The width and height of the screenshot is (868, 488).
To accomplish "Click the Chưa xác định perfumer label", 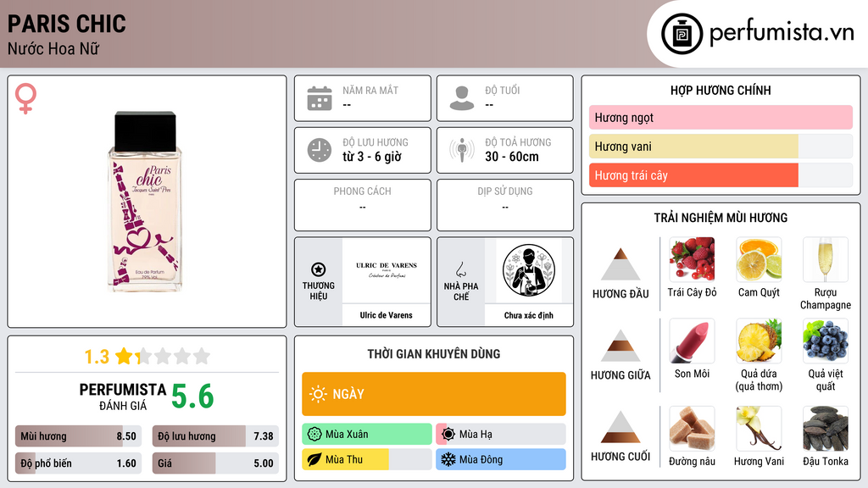I will pyautogui.click(x=529, y=315).
